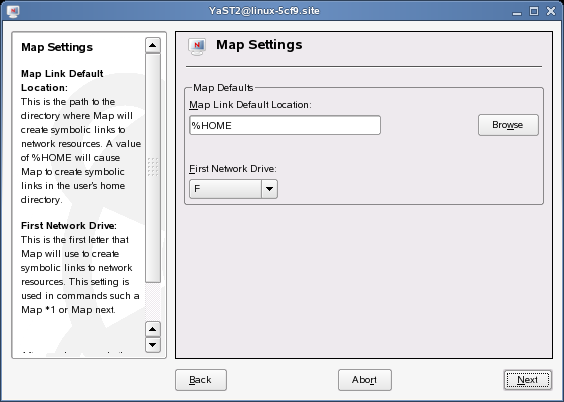This screenshot has width=564, height=402.
Task: Focus the Map Link Default Location field
Action: 285,125
